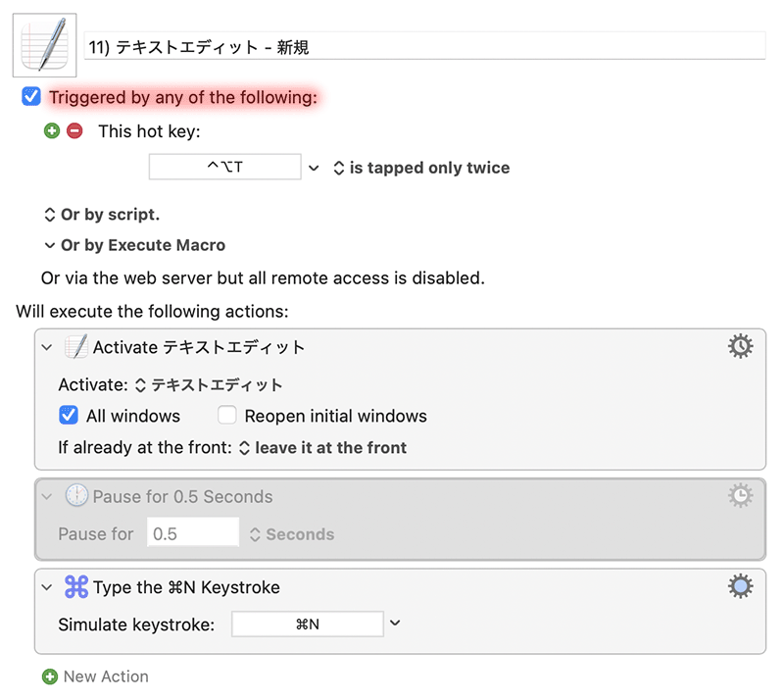
Task: Click the macro name field
Action: pyautogui.click(x=425, y=46)
